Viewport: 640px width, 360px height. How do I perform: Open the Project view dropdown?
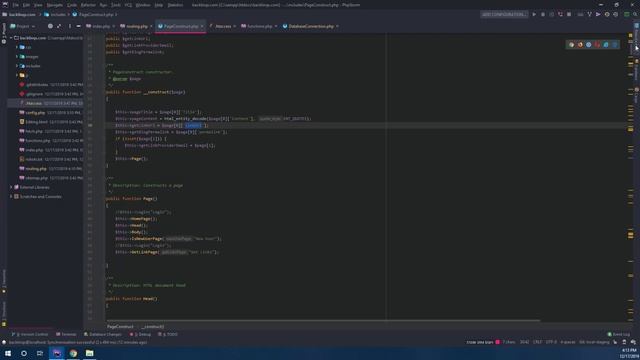point(23,26)
